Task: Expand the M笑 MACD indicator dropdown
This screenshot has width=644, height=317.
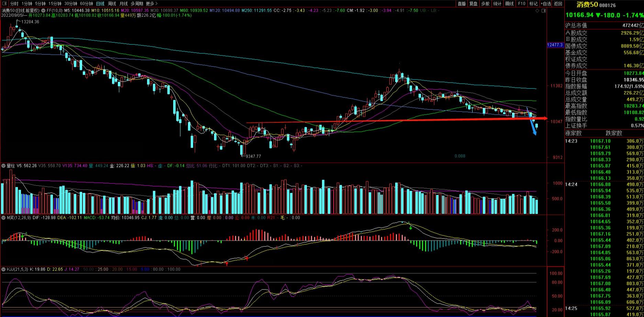Action: 4,218
